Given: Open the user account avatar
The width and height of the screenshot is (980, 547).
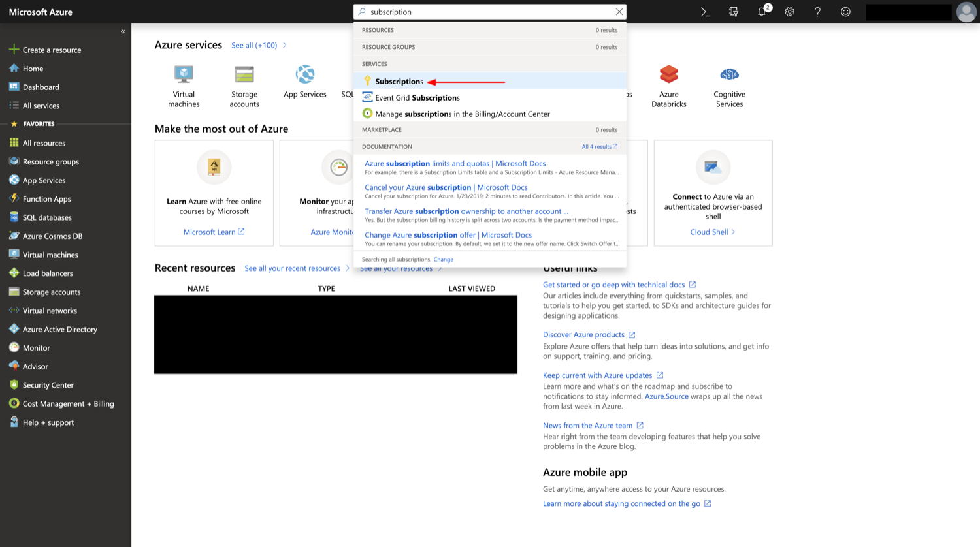Looking at the screenshot, I should coord(966,12).
